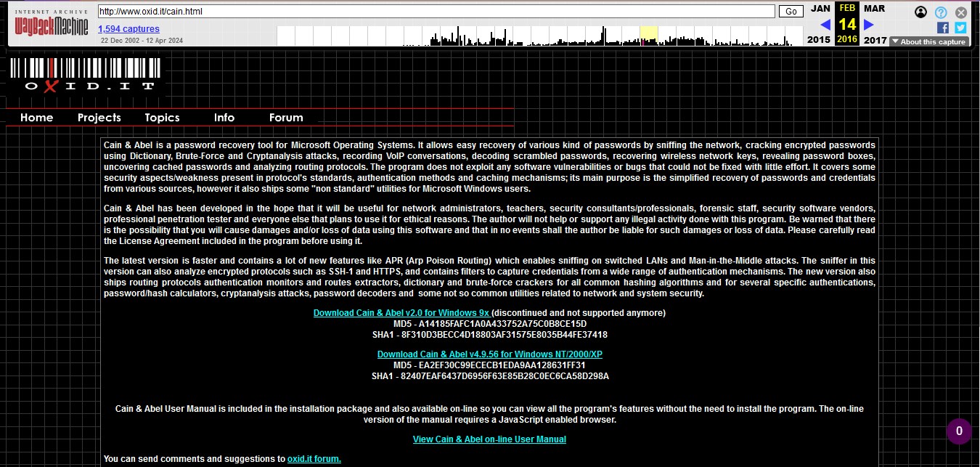Open the oxid.it barcode logo
The image size is (980, 467).
86,76
